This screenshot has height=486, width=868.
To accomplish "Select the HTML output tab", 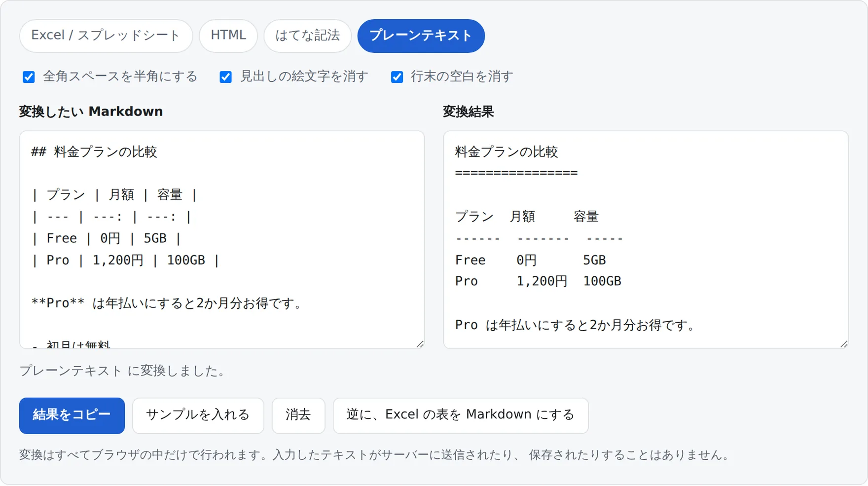I will [x=228, y=36].
